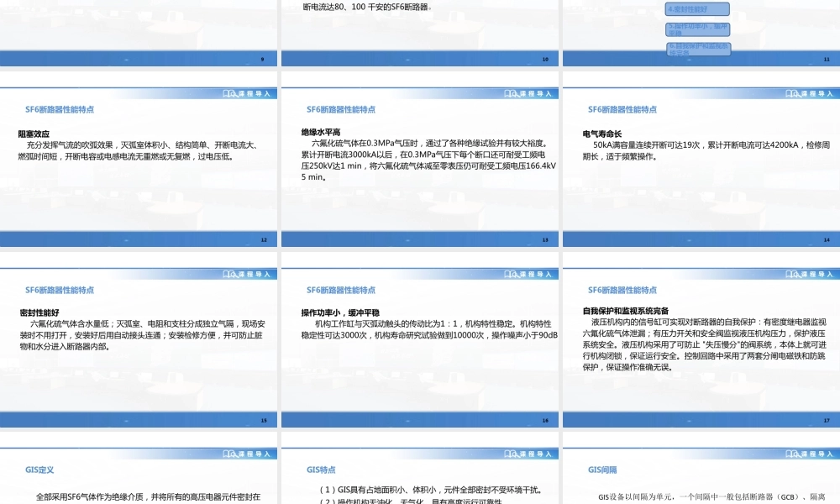This screenshot has height=504, width=840.
Task: Click the title 'SF6断路器性能特点' on slide 15
Action: tap(60, 290)
